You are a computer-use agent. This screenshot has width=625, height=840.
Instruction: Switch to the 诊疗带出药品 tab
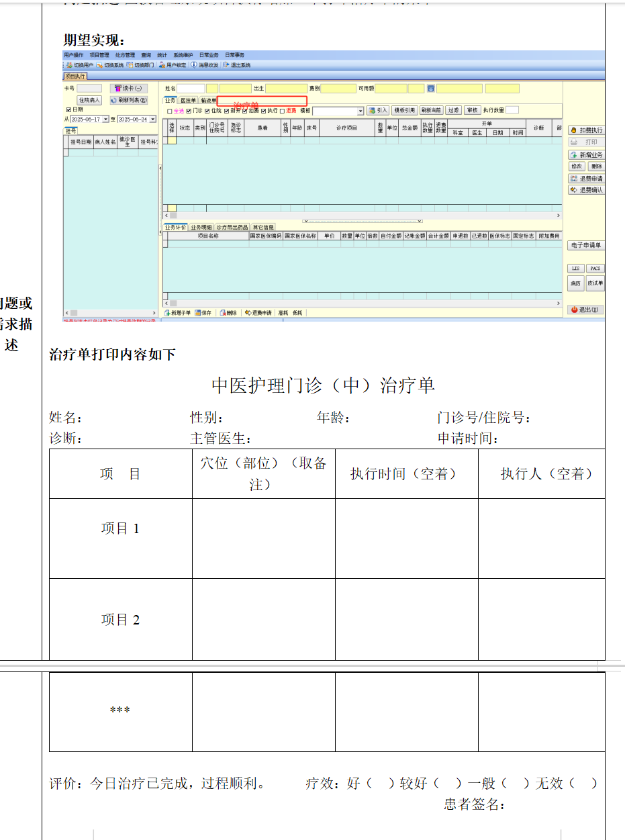(232, 228)
